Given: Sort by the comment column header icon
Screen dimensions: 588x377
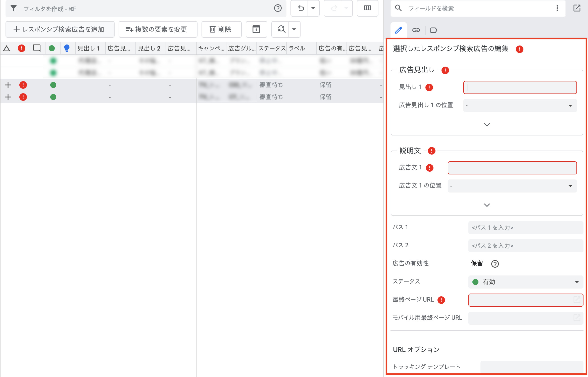Looking at the screenshot, I should click(37, 48).
